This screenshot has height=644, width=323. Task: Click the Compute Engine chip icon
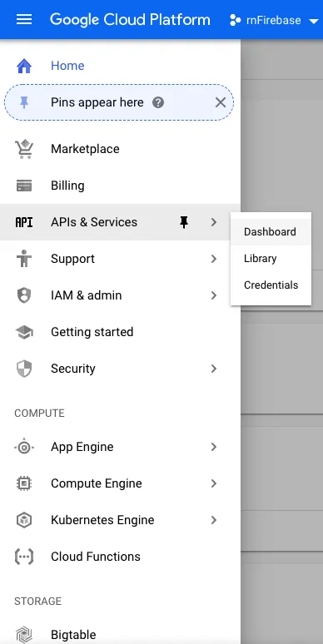tap(24, 483)
